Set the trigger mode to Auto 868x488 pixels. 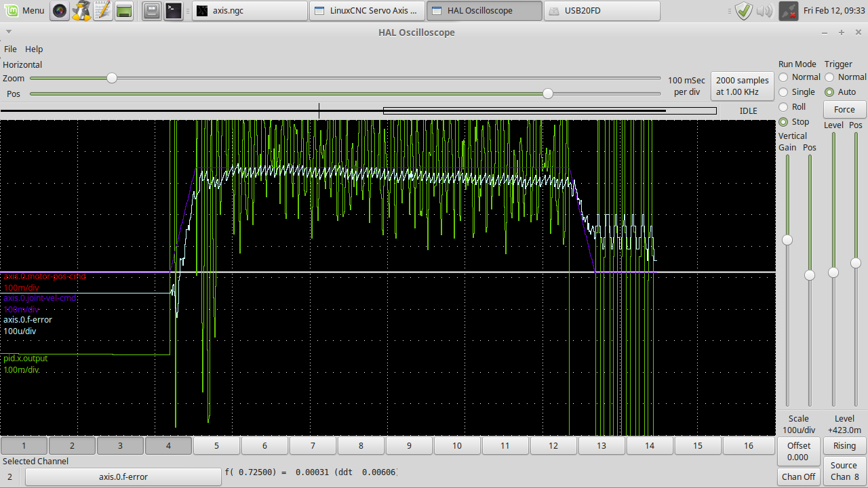click(829, 92)
